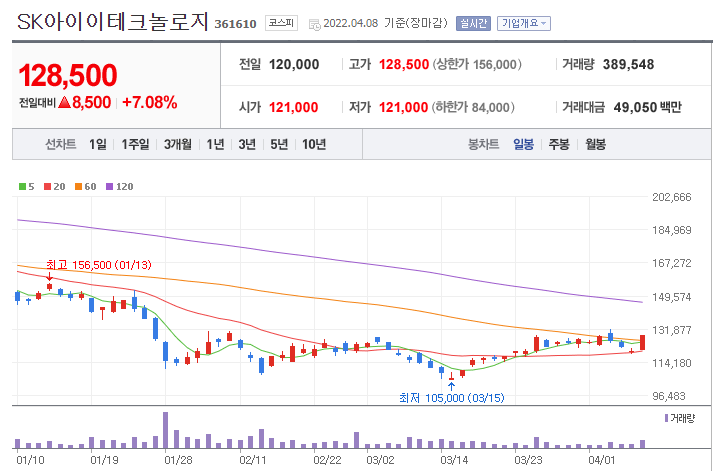Image resolution: width=713 pixels, height=471 pixels.
Task: Select the 월봉 candle chart
Action: coord(595,145)
